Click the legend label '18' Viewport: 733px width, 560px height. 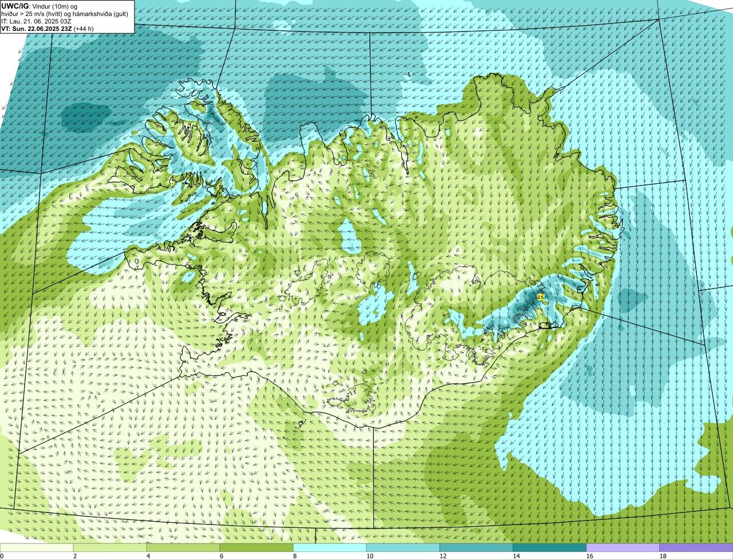point(663,556)
